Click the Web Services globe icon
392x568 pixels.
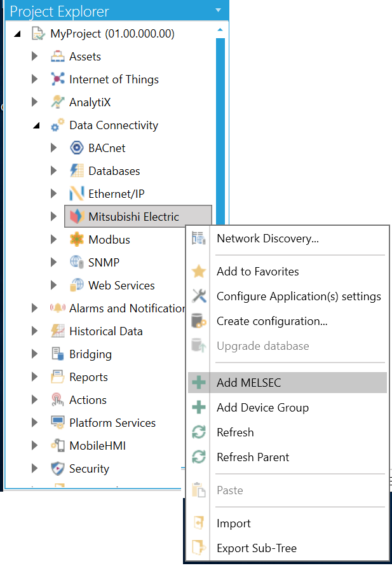pyautogui.click(x=77, y=285)
